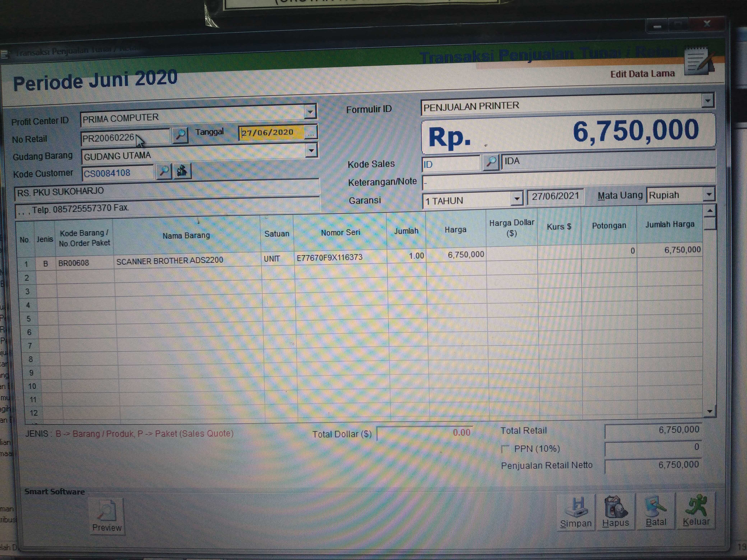Enable the PPN (10%) checkbox

(x=505, y=449)
